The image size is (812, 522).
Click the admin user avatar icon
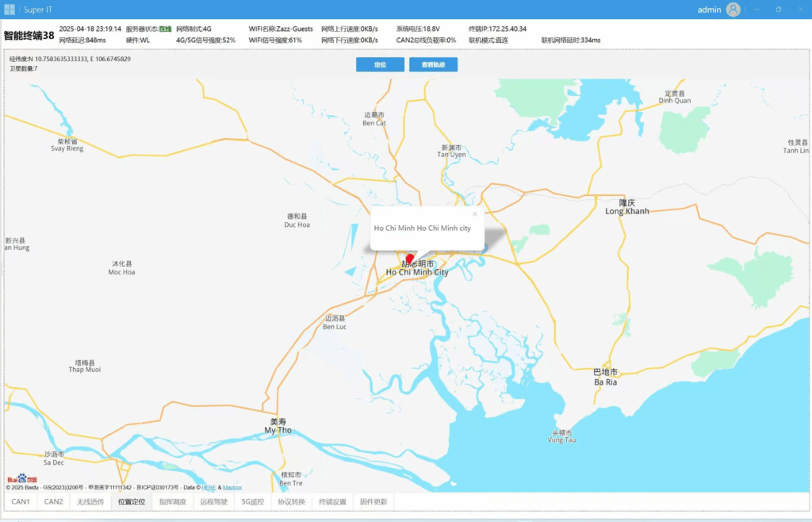(733, 10)
